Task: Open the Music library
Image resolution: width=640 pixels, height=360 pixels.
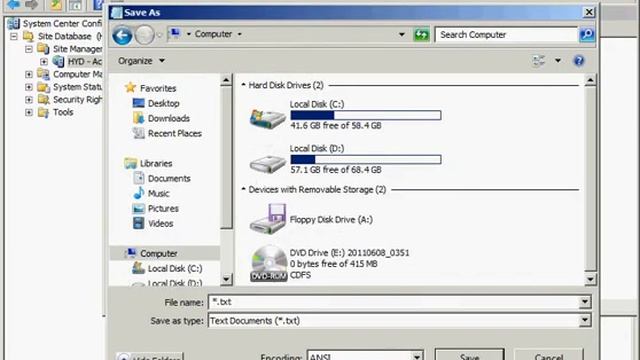Action: pos(158,193)
